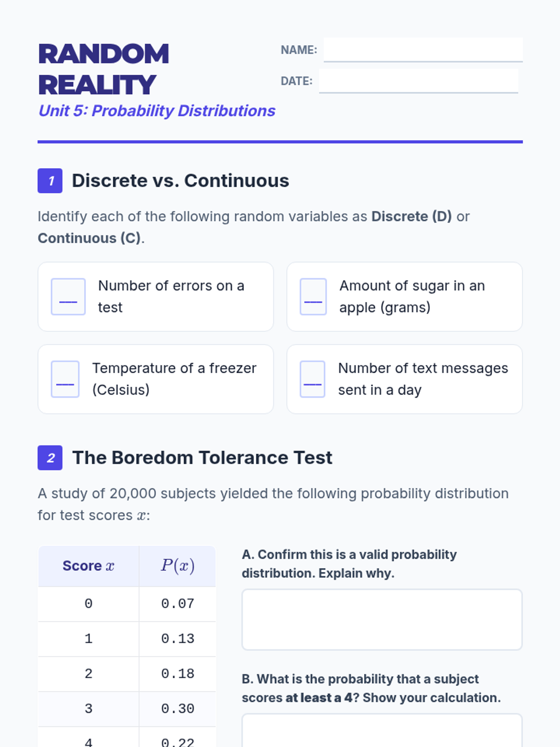This screenshot has height=747, width=560.
Task: Select answer blank for text messages sent
Action: (x=312, y=379)
